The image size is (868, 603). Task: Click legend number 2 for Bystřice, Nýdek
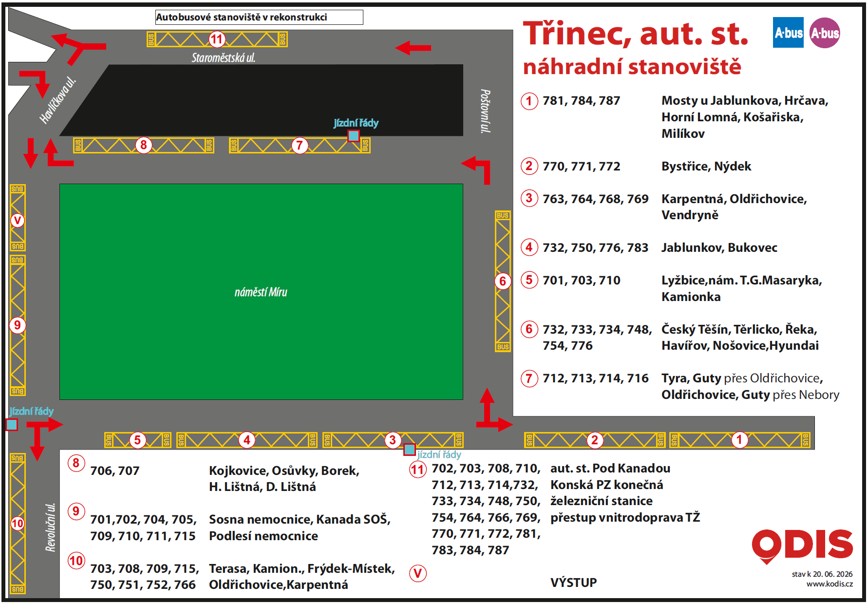[529, 166]
